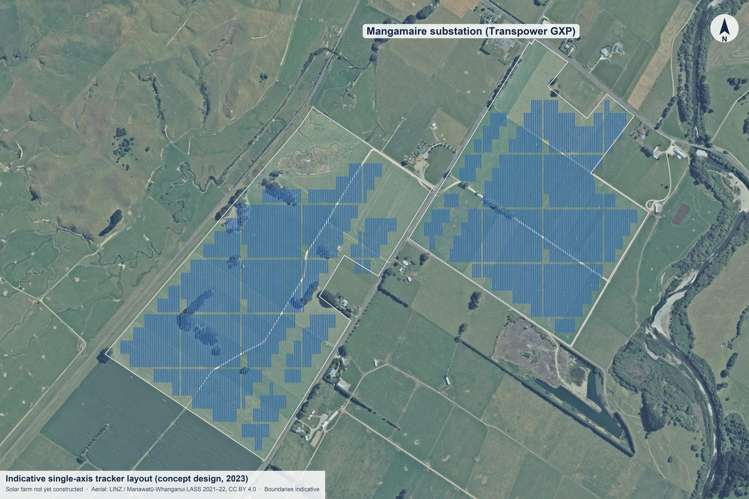This screenshot has width=749, height=499.
Task: Click the north arrow compass icon
Action: point(724,28)
